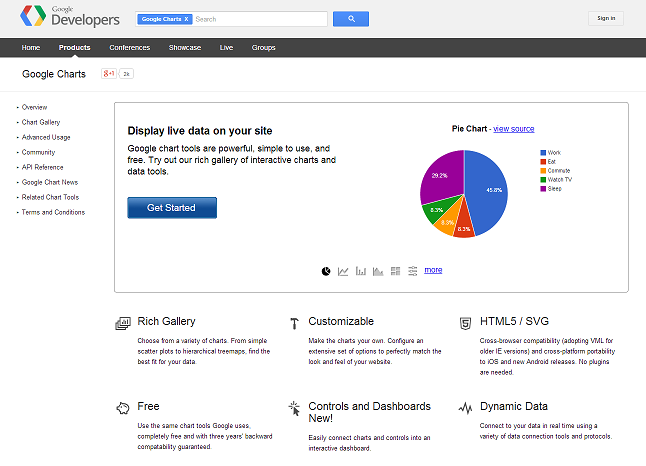Click the Rich Gallery images icon
This screenshot has height=466, width=646.
(x=123, y=323)
